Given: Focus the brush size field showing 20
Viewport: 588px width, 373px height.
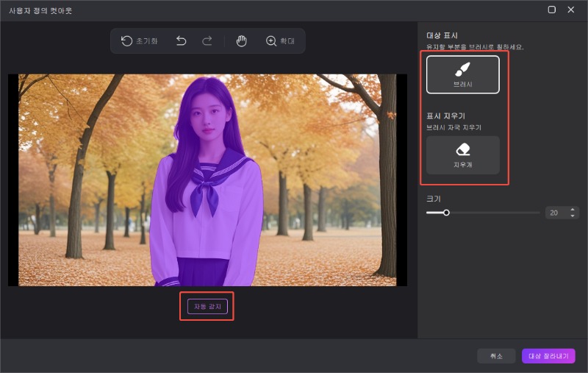Looking at the screenshot, I should 555,213.
